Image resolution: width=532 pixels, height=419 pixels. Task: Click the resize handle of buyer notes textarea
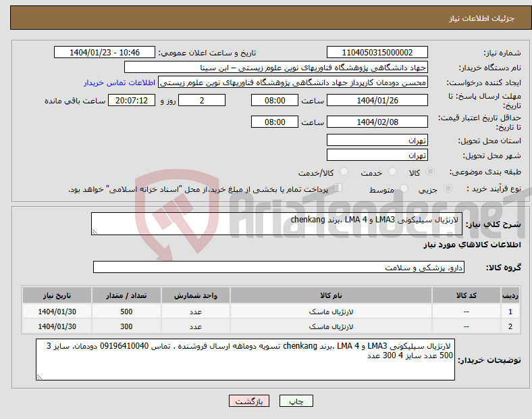[39, 376]
